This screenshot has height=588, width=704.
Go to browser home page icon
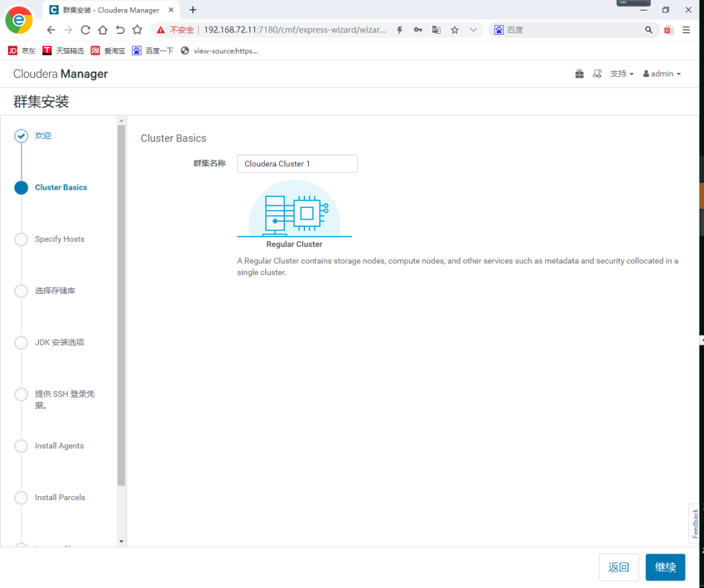(x=103, y=30)
